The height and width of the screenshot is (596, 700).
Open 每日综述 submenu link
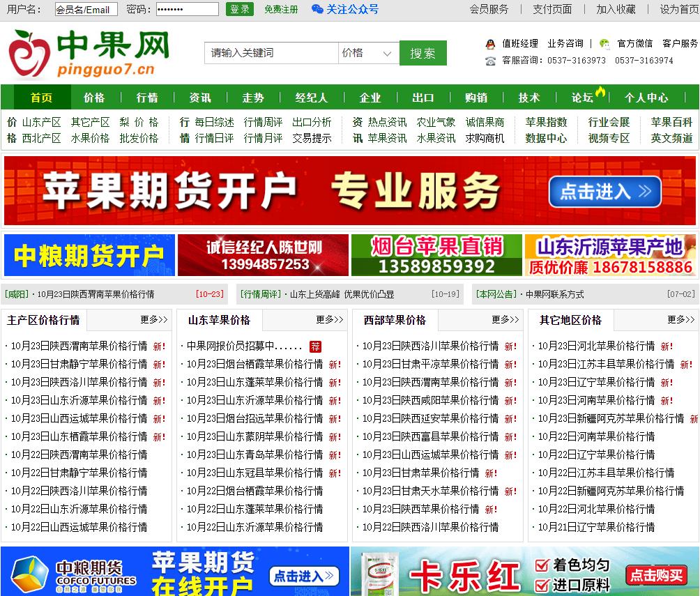214,122
